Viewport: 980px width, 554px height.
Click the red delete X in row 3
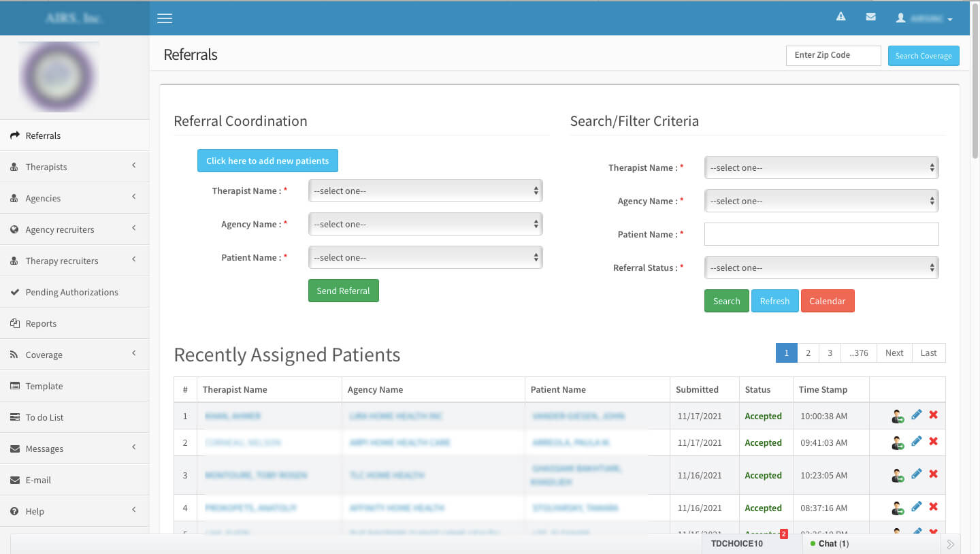(x=933, y=474)
